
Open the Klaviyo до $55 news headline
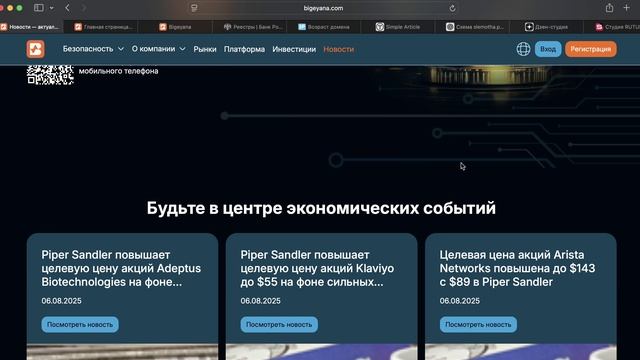[x=317, y=268]
